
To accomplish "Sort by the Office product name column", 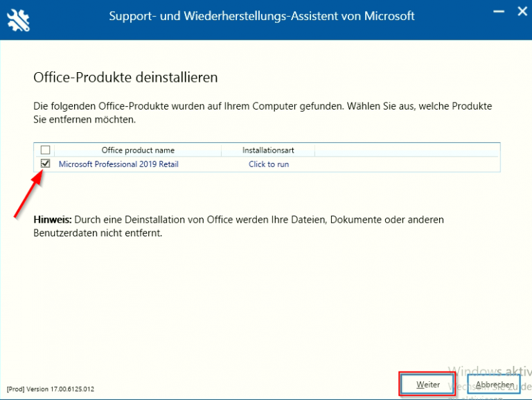I will [x=138, y=150].
